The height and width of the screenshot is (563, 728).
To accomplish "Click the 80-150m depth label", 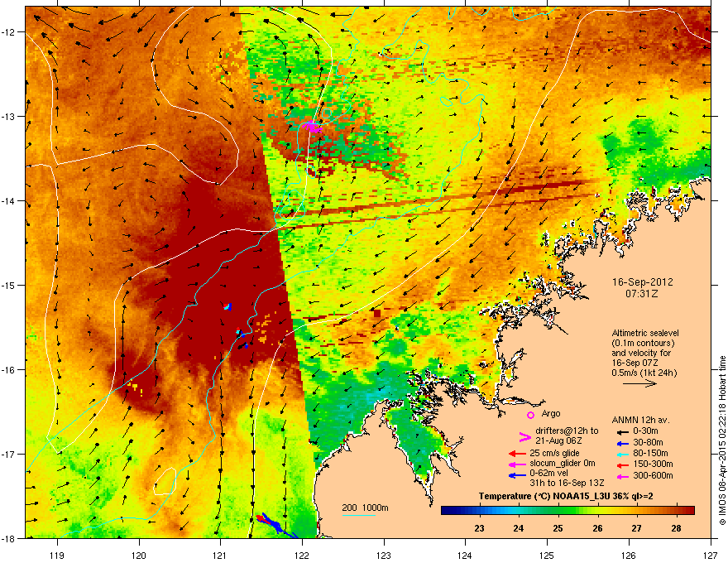I will 650,453.
